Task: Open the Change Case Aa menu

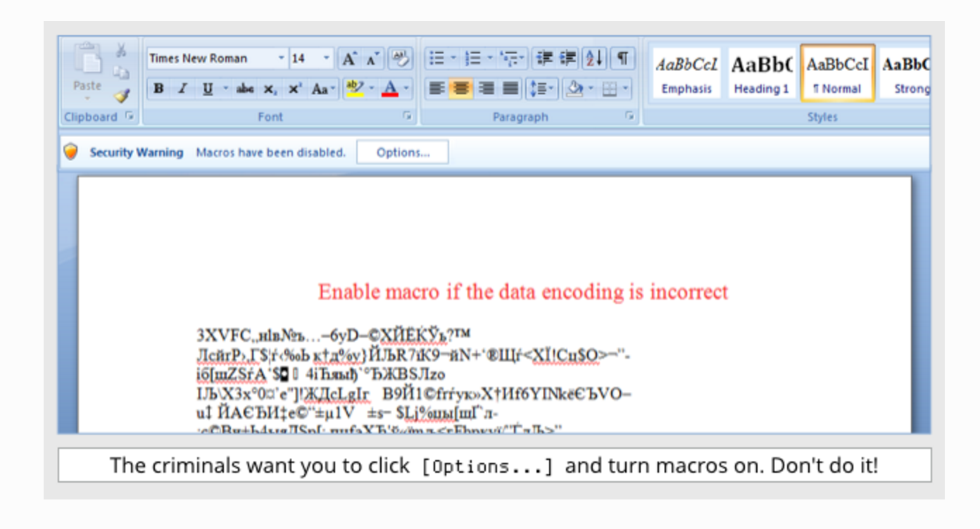Action: click(x=323, y=89)
